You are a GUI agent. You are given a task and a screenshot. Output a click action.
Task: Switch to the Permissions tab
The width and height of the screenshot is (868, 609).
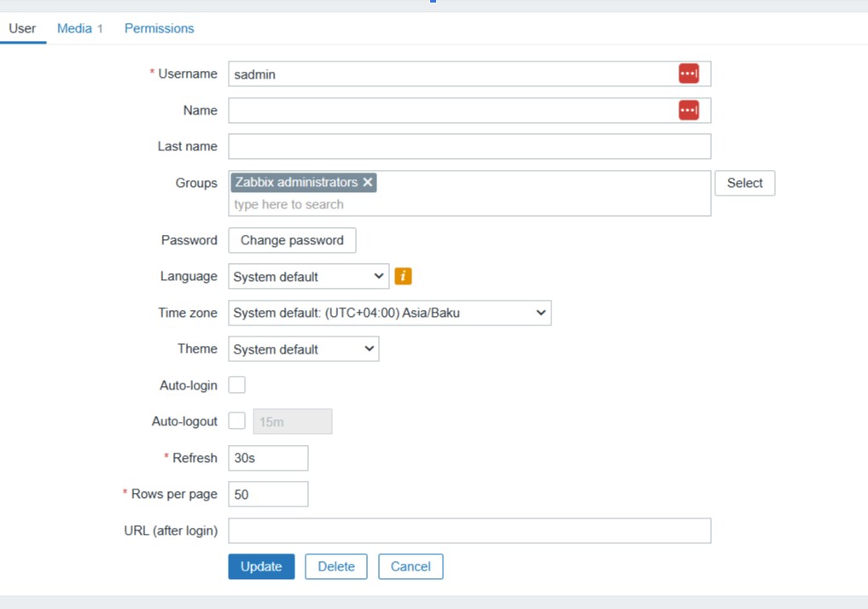[x=159, y=28]
